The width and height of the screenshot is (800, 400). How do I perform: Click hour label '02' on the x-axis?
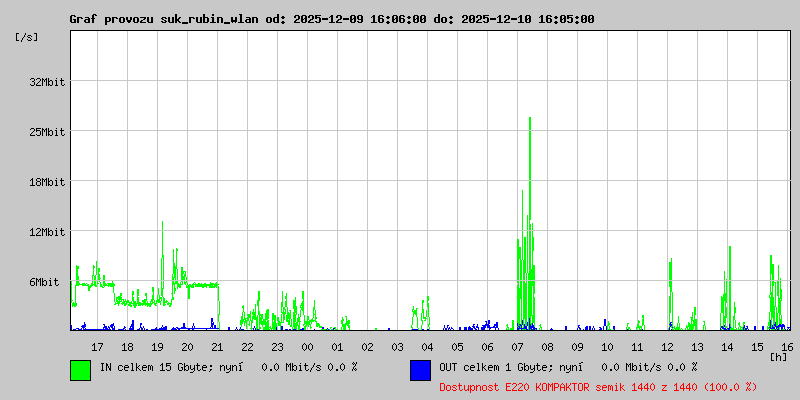(367, 347)
